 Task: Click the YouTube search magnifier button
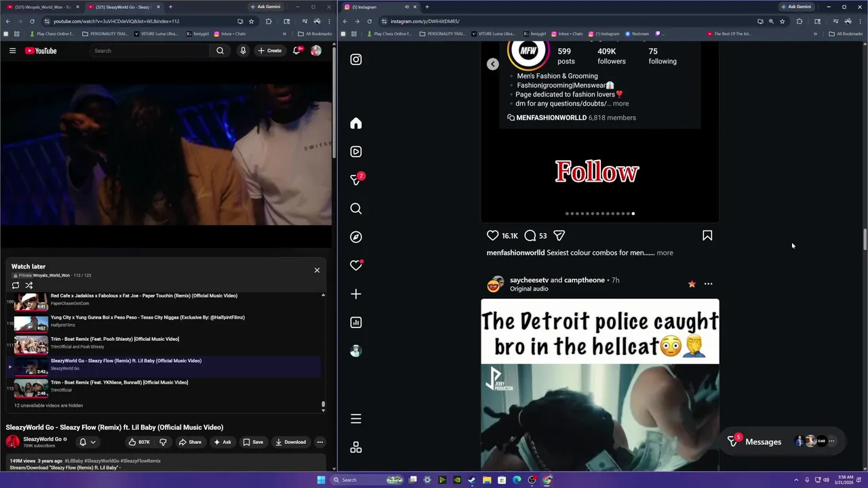pyautogui.click(x=220, y=51)
